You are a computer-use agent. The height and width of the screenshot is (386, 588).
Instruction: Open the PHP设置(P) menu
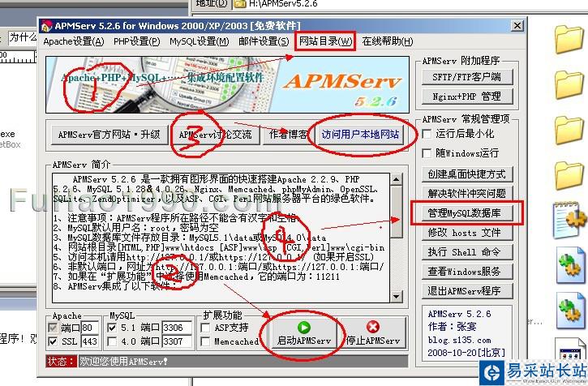137,41
